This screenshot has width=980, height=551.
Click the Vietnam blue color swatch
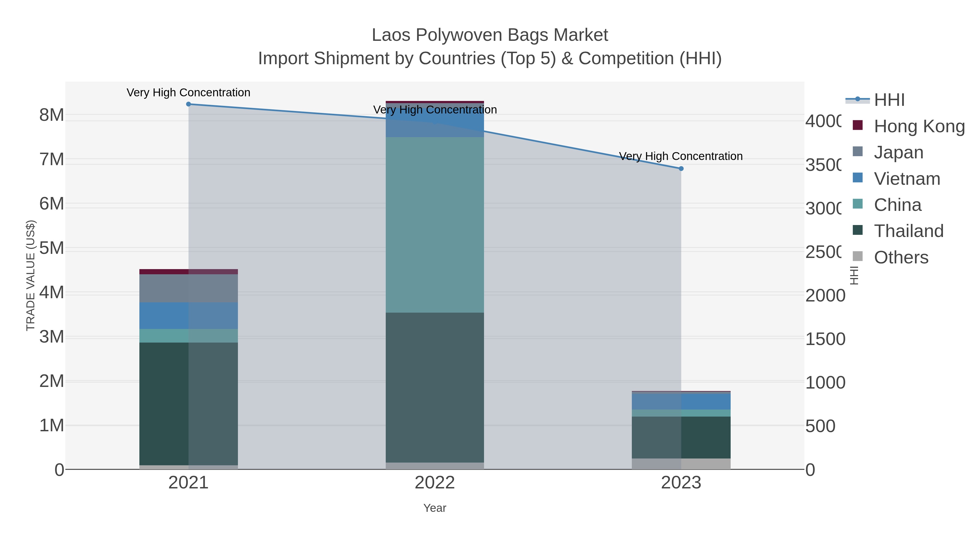(858, 177)
